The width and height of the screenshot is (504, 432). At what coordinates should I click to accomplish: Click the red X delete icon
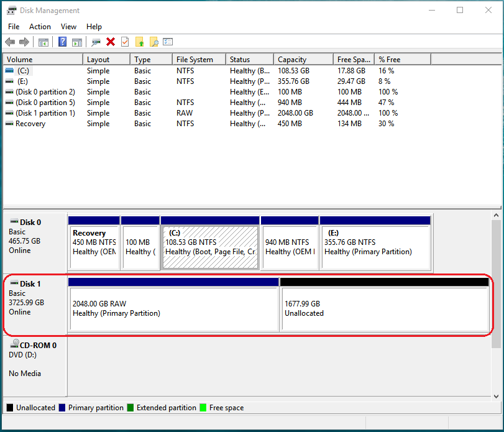[x=111, y=42]
